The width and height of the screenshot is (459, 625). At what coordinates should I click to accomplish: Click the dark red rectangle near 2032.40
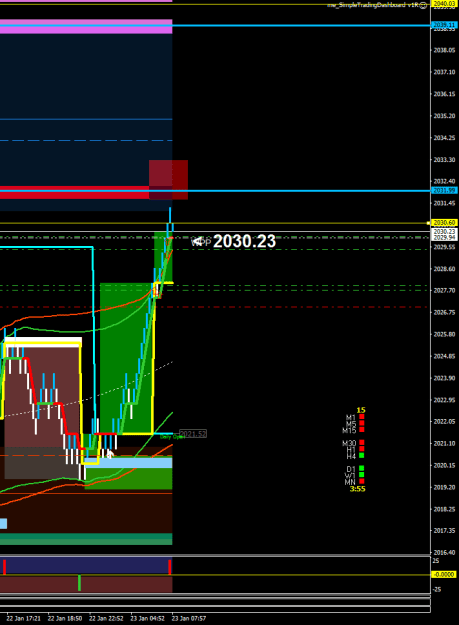coord(168,180)
